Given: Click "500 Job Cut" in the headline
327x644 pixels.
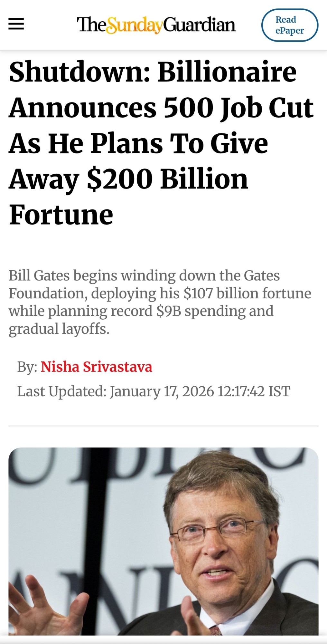Looking at the screenshot, I should (x=238, y=108).
